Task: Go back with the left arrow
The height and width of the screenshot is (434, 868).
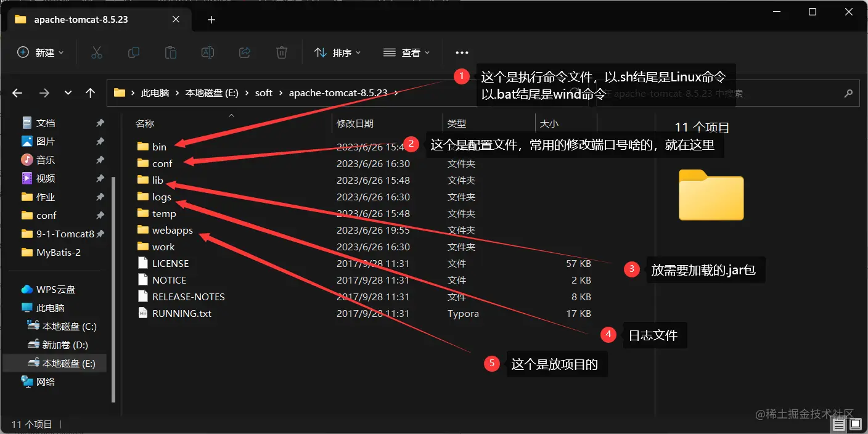Action: click(x=17, y=93)
